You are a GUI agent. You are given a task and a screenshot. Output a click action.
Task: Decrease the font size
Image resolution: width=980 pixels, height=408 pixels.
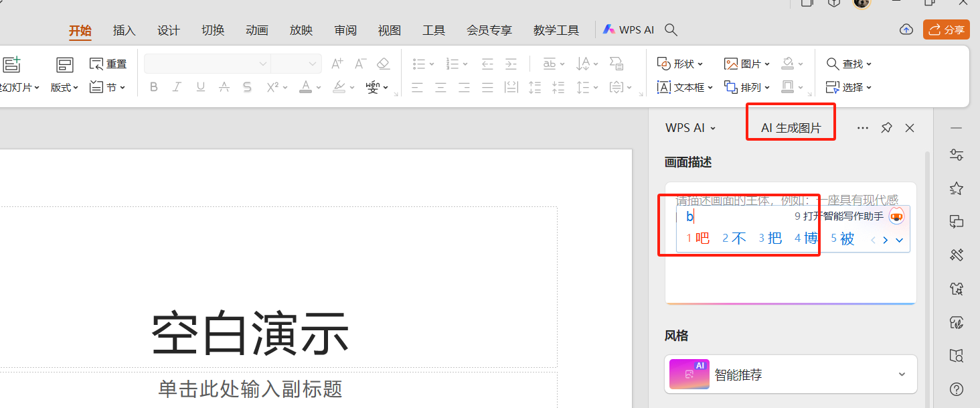(x=360, y=64)
